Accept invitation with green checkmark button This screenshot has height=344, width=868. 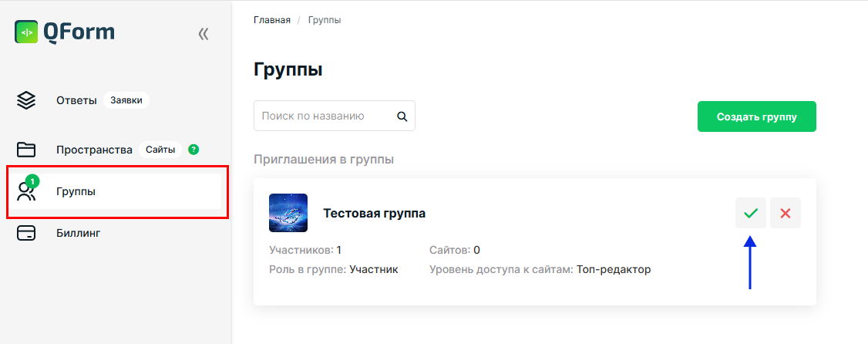[751, 213]
